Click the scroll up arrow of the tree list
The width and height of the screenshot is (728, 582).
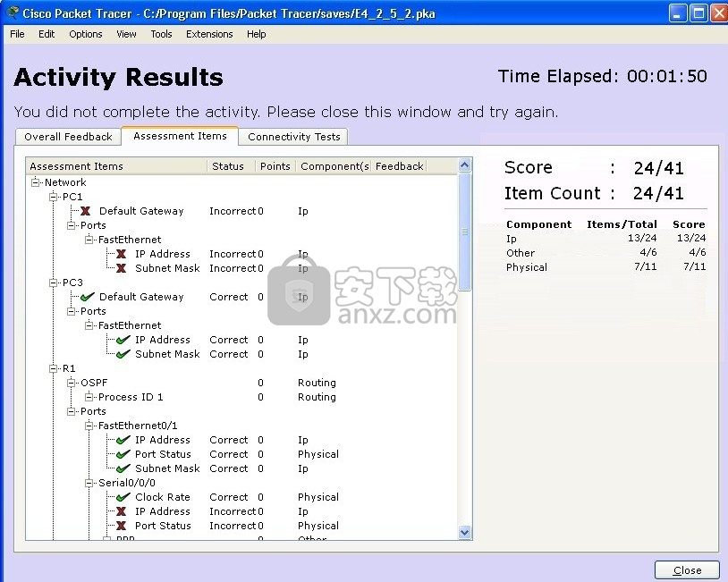click(x=465, y=165)
